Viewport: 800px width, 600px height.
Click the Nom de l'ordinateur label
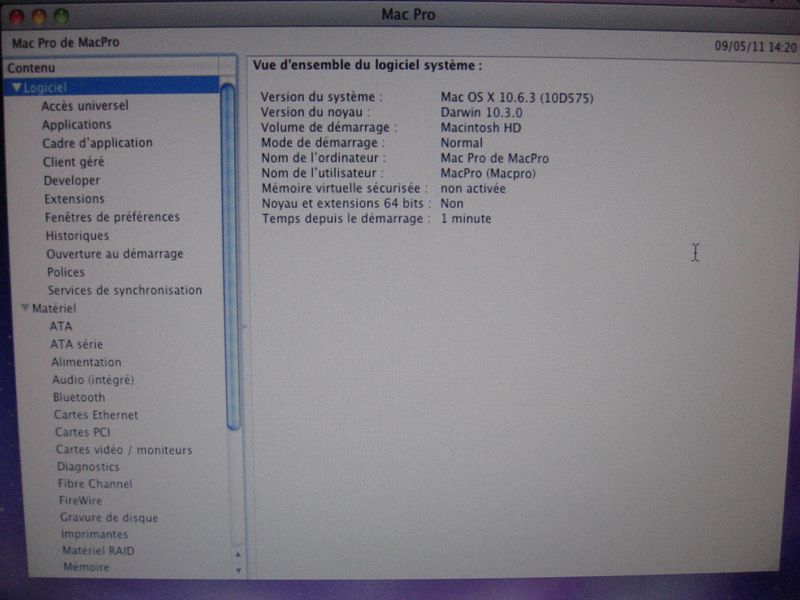click(323, 158)
